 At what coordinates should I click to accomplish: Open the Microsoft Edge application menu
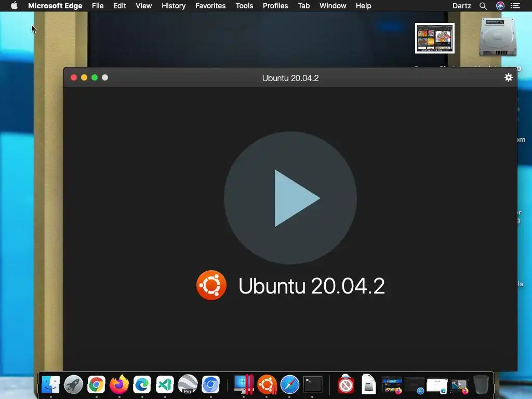click(55, 6)
